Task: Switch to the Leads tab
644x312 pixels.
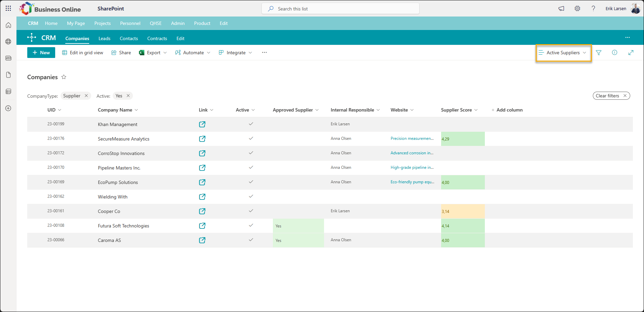Action: coord(104,38)
